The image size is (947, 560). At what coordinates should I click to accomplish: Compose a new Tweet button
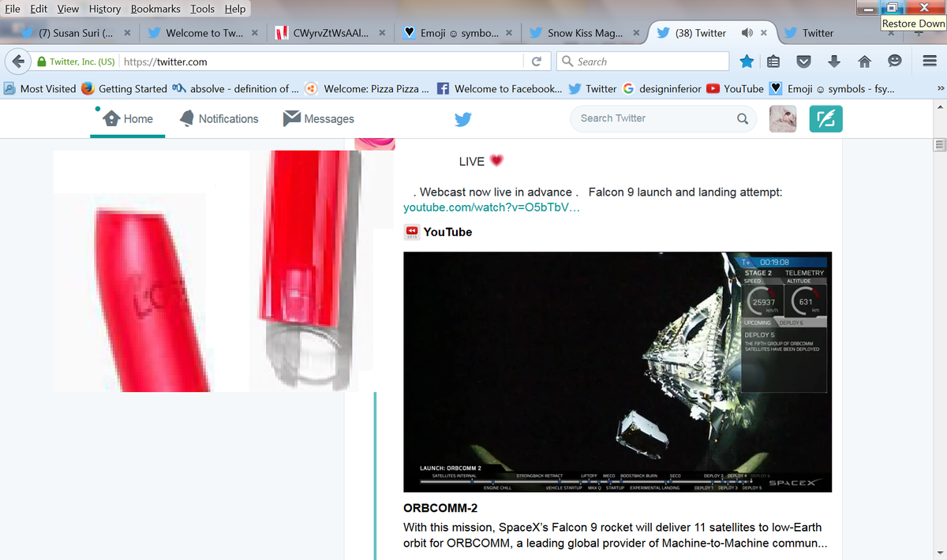[826, 118]
